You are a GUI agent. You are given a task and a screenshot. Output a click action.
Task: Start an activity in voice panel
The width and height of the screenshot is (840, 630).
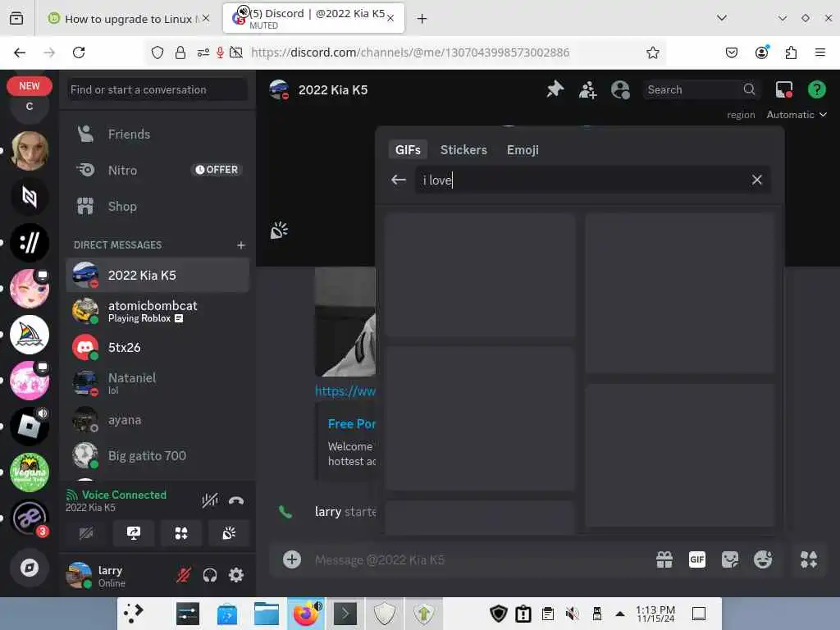coord(181,533)
